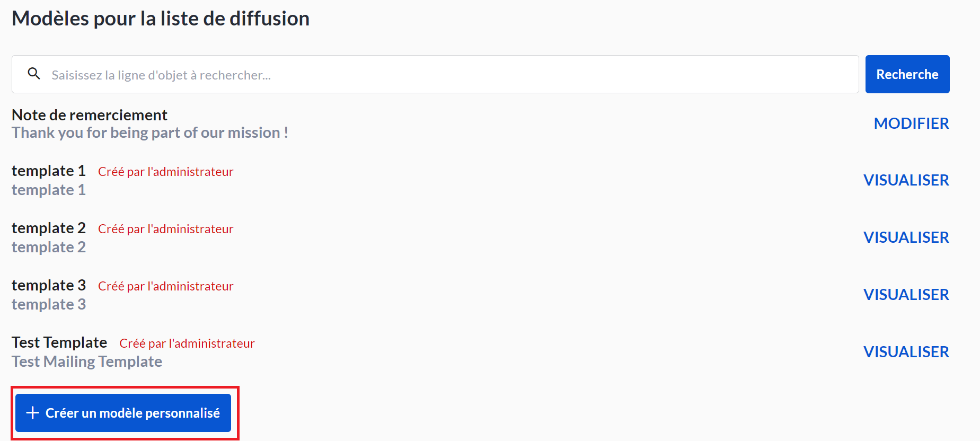980x441 pixels.
Task: Click the bold template 3 title
Action: tap(49, 285)
